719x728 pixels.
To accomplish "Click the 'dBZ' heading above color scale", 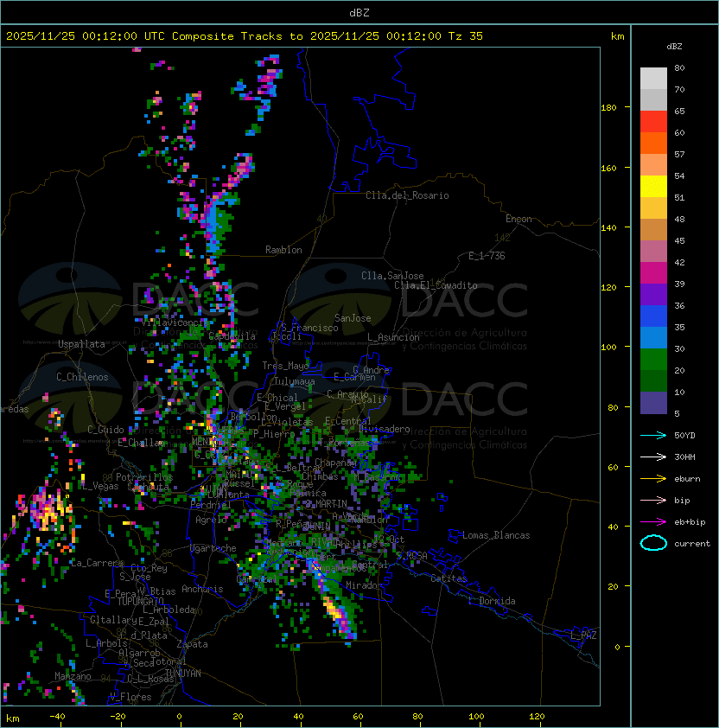I will click(x=674, y=47).
